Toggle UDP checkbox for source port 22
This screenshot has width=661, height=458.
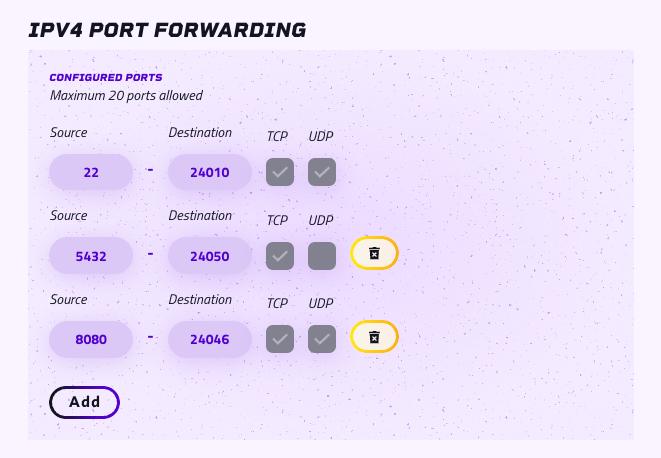click(x=322, y=172)
